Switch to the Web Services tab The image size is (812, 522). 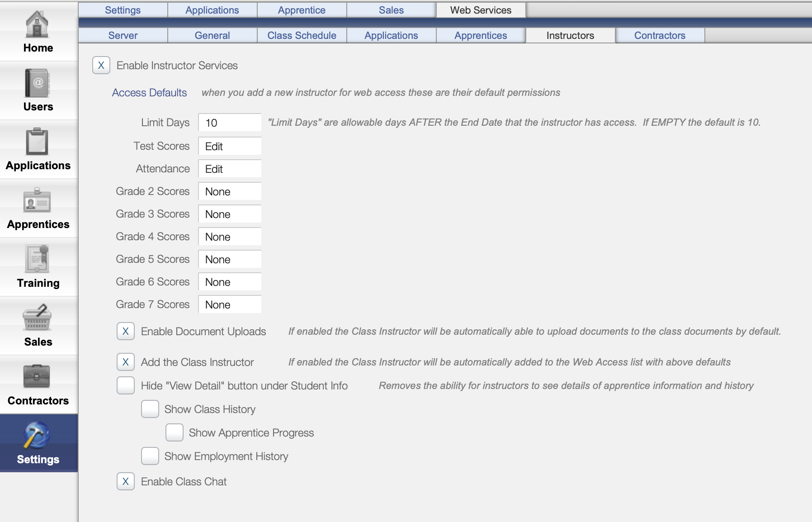pos(481,9)
